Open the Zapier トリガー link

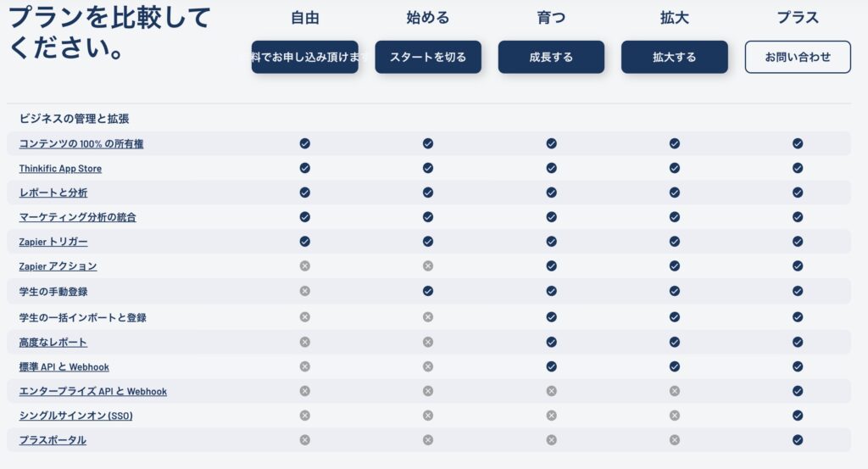[53, 242]
